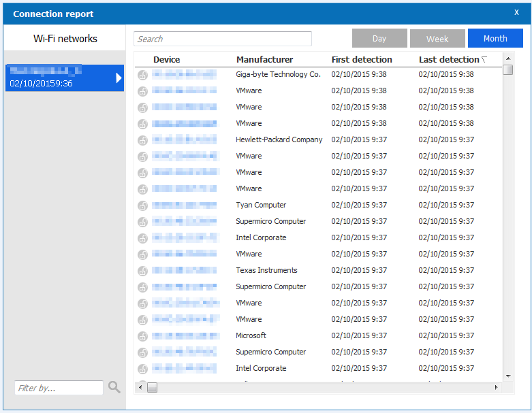Click the horizontal scrollbar right arrow

tap(496, 387)
